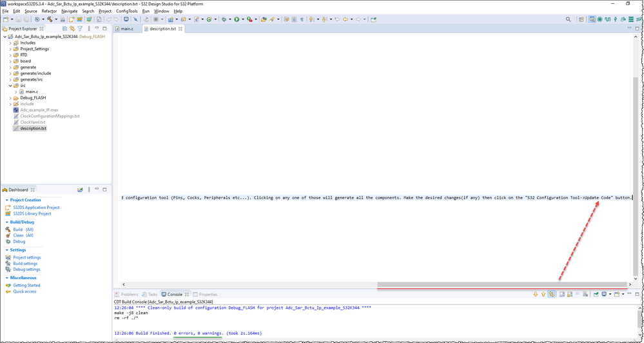Click the Build hammer icon in toolbar
644x343 pixels.
click(50, 19)
